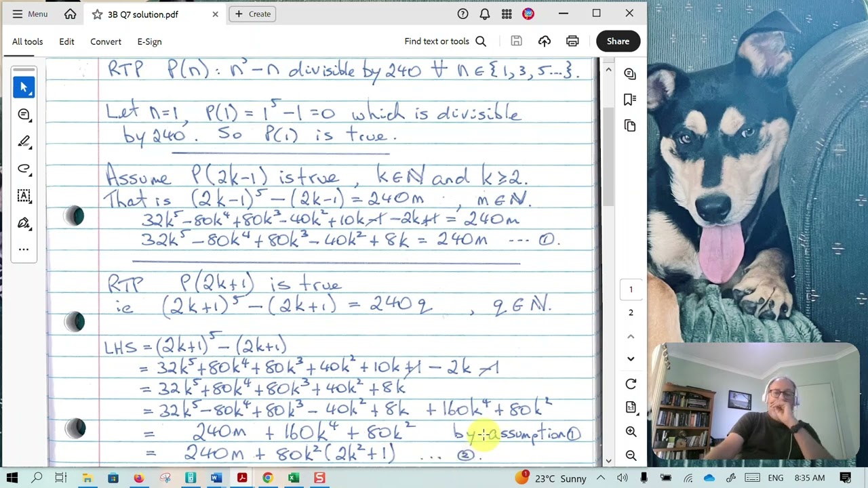Click the Create button
Image resolution: width=868 pixels, height=488 pixels.
pos(253,14)
